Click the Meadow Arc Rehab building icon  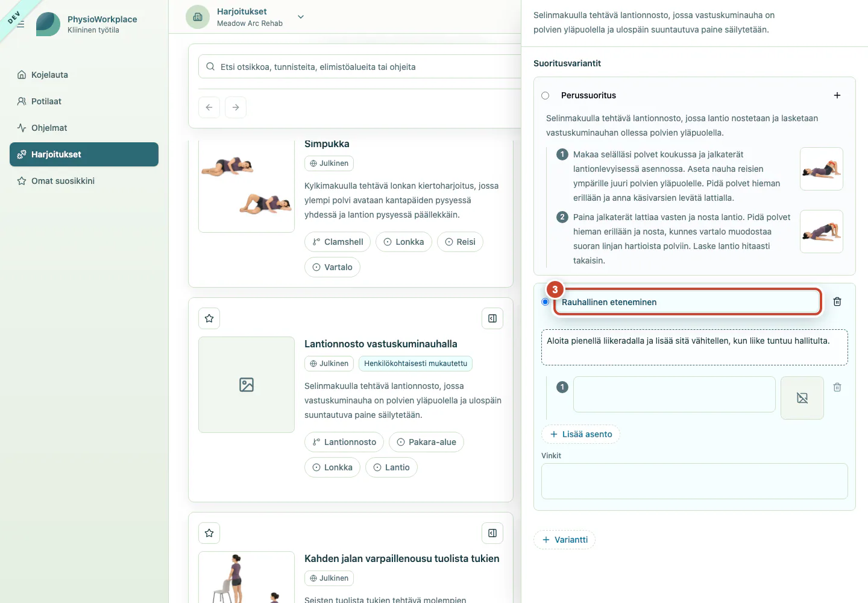point(198,17)
